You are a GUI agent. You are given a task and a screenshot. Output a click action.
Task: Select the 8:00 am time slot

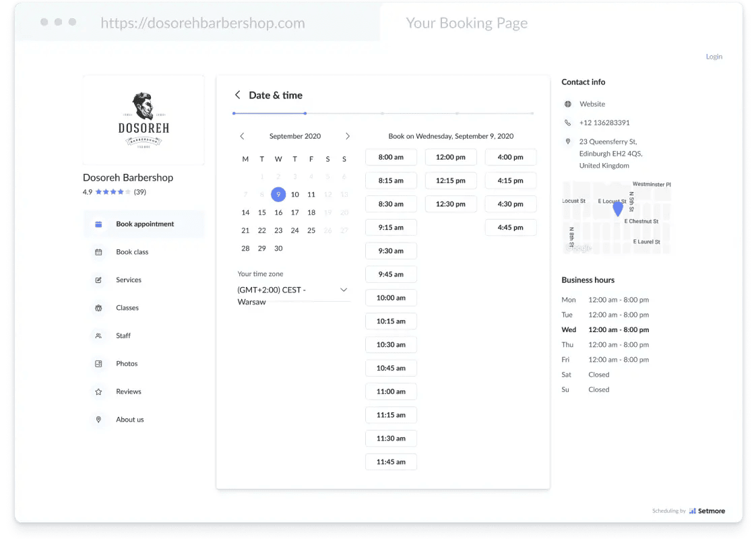pos(391,157)
